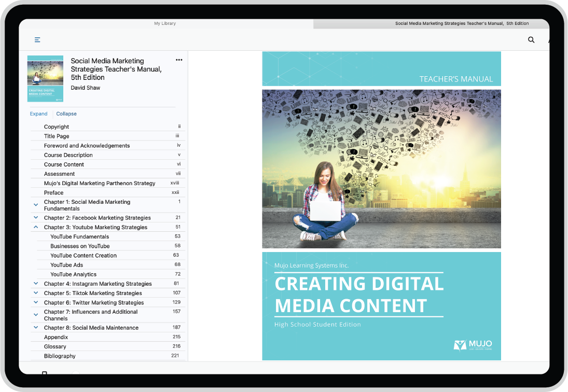Viewport: 568px width, 392px height.
Task: Click the cover page image in the reader
Action: (x=381, y=205)
